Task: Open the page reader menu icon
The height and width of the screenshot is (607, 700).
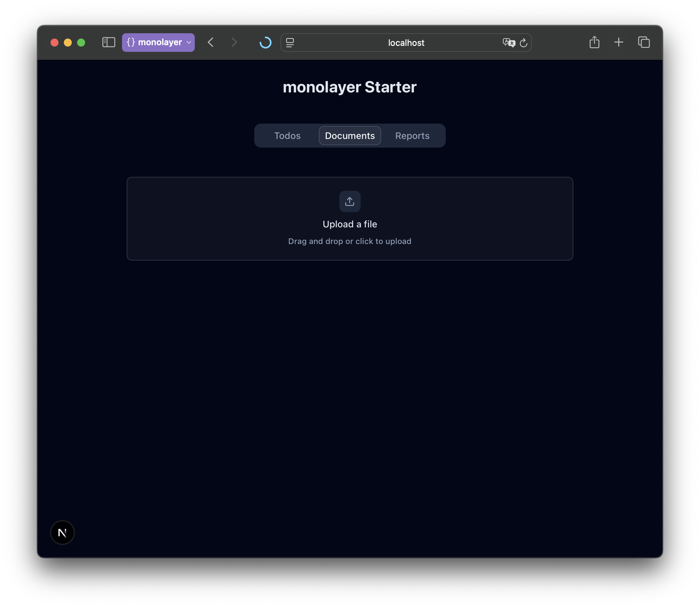Action: (290, 43)
